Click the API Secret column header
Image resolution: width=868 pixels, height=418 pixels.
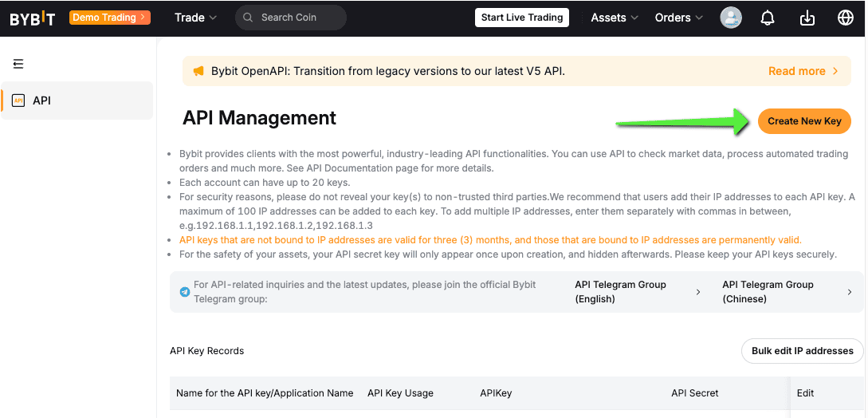[x=695, y=393]
